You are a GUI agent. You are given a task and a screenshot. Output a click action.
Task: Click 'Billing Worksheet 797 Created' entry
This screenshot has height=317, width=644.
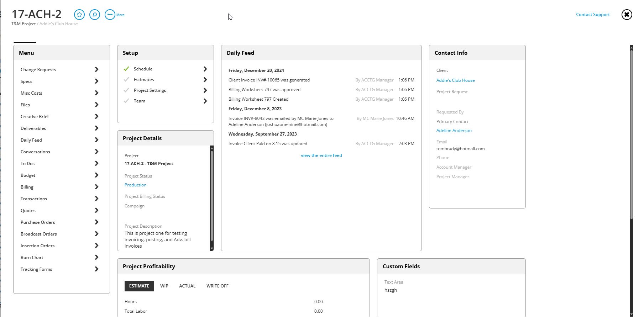pyautogui.click(x=258, y=99)
